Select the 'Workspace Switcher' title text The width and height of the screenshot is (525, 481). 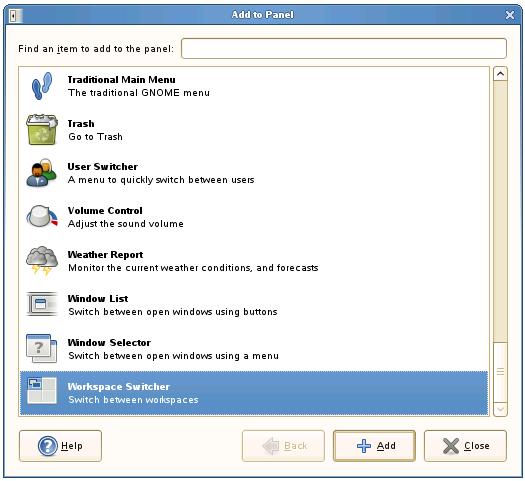[119, 387]
